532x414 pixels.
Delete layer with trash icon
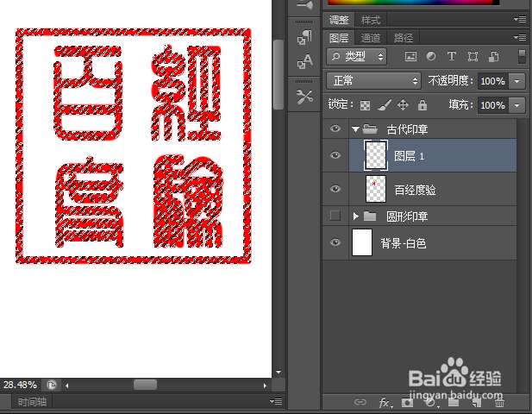coord(499,403)
